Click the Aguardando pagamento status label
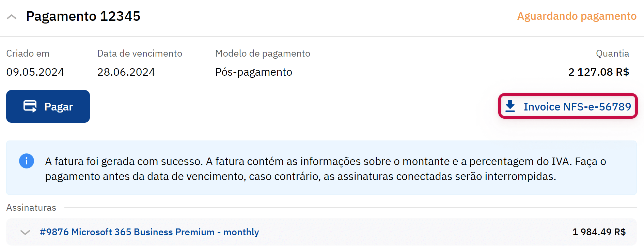Viewport: 644px width, 252px height. [x=577, y=16]
